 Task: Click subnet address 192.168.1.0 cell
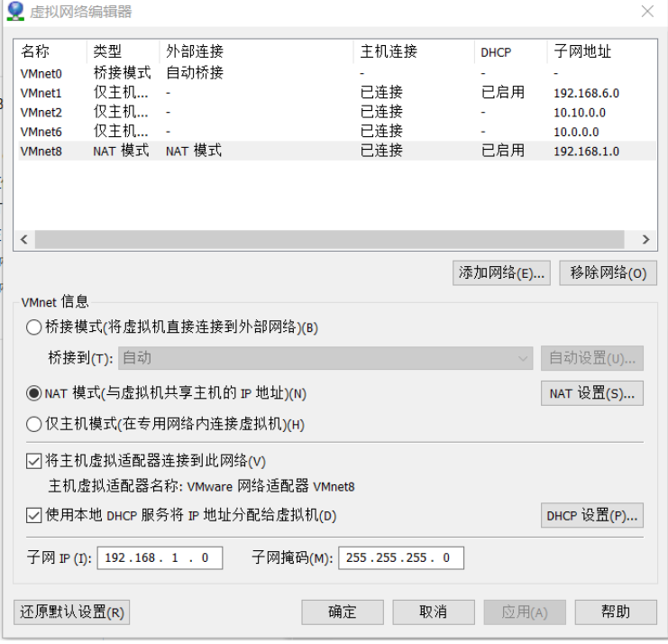coord(586,152)
